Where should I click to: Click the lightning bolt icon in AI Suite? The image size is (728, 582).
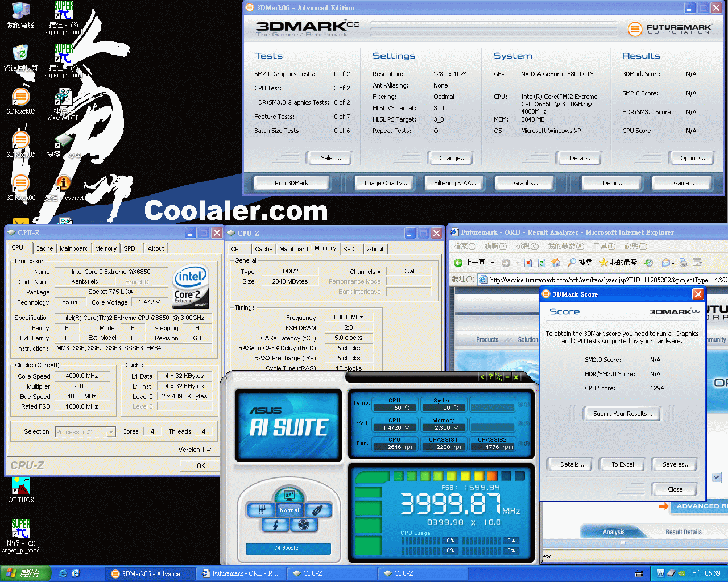[275, 525]
